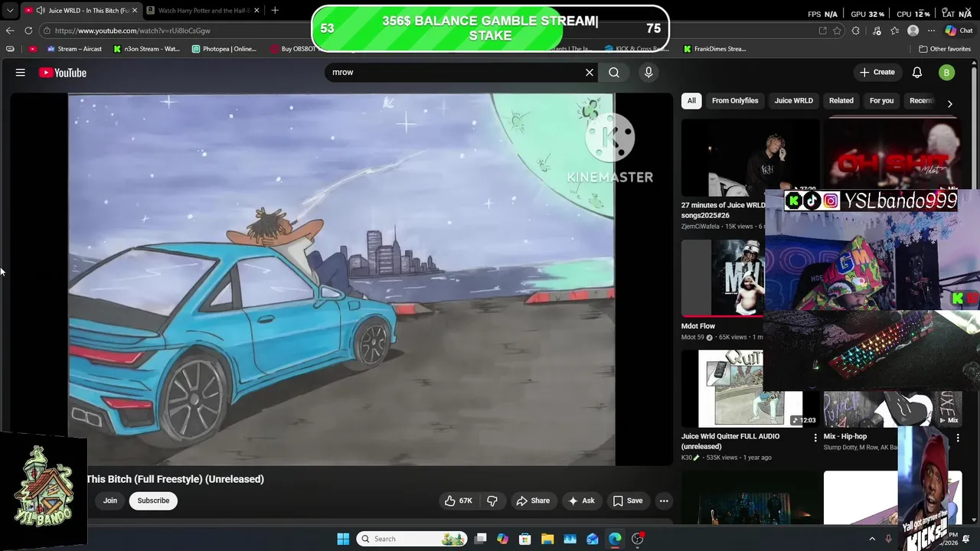Close the Juice WRLD browser tab
This screenshot has width=980, height=551.
135,11
